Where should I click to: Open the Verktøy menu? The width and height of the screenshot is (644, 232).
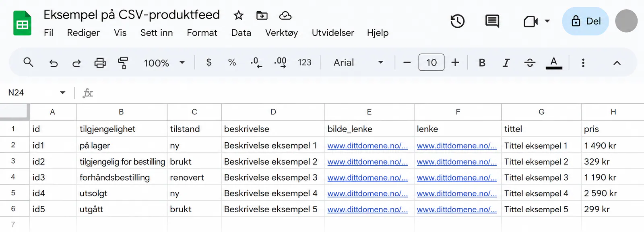(281, 33)
